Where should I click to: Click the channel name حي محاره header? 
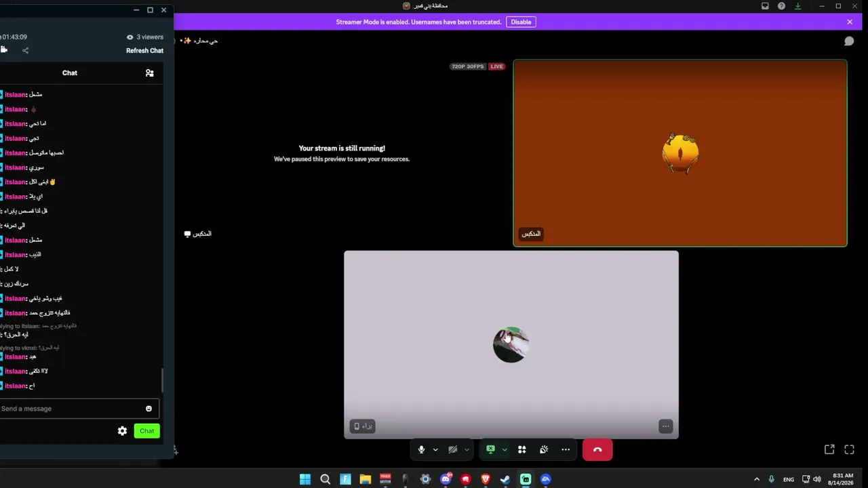point(204,41)
